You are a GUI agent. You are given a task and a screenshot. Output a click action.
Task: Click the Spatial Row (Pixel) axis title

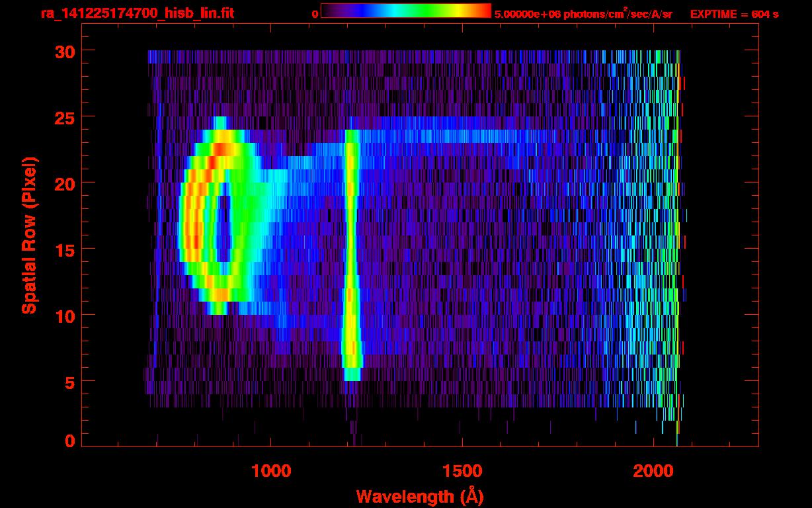click(x=29, y=235)
